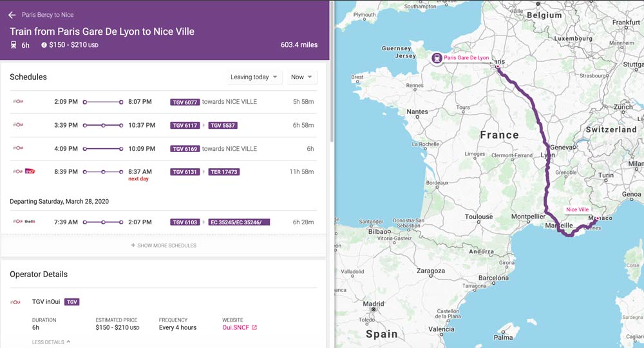The width and height of the screenshot is (644, 348).
Task: Click the TGV 6117 train badge
Action: 185,125
